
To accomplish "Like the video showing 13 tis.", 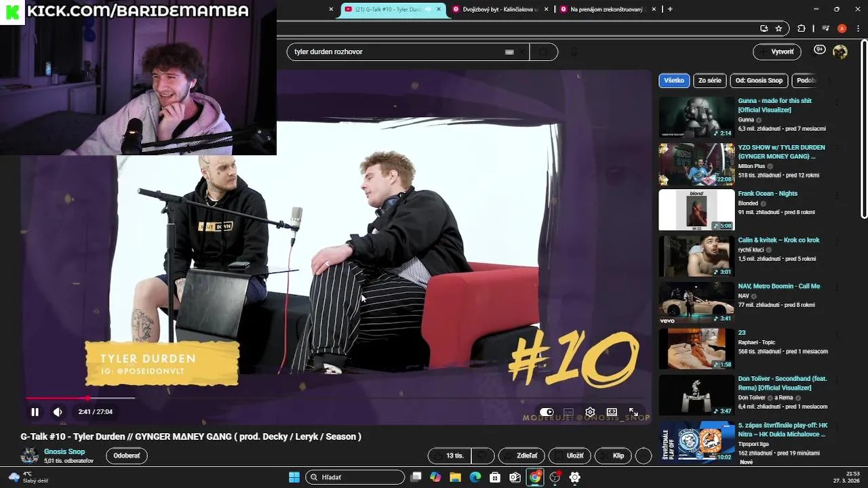I will [449, 455].
